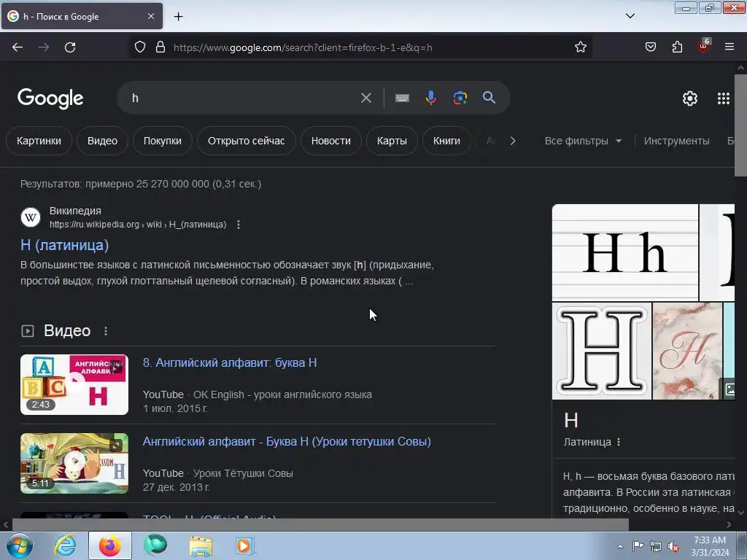This screenshot has width=747, height=560.
Task: Open the tracking protection shield icon
Action: click(x=139, y=47)
